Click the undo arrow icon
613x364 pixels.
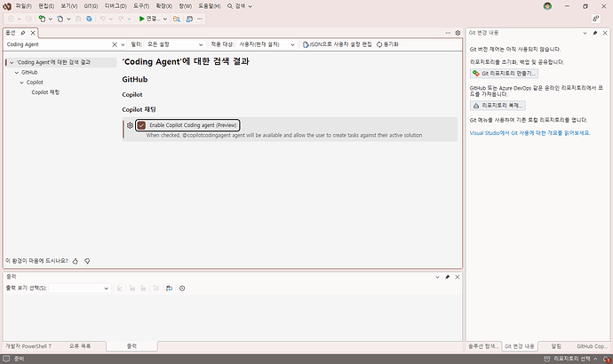(102, 19)
